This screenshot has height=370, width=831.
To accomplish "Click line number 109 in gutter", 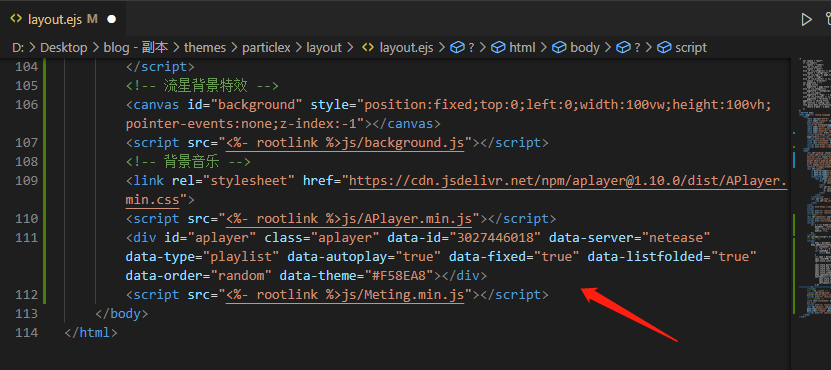I will 27,181.
